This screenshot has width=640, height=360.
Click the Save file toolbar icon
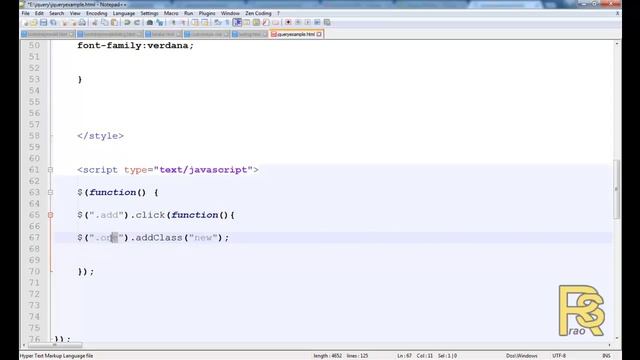click(x=44, y=22)
